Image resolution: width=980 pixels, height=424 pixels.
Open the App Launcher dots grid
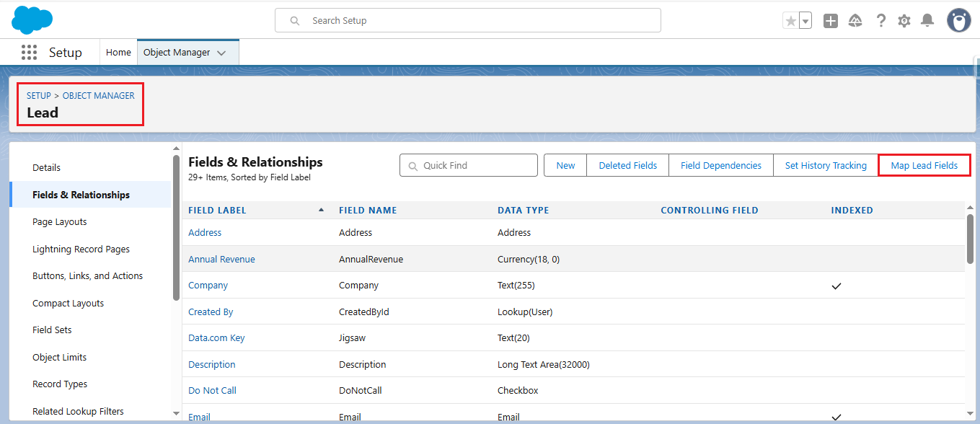coord(29,52)
